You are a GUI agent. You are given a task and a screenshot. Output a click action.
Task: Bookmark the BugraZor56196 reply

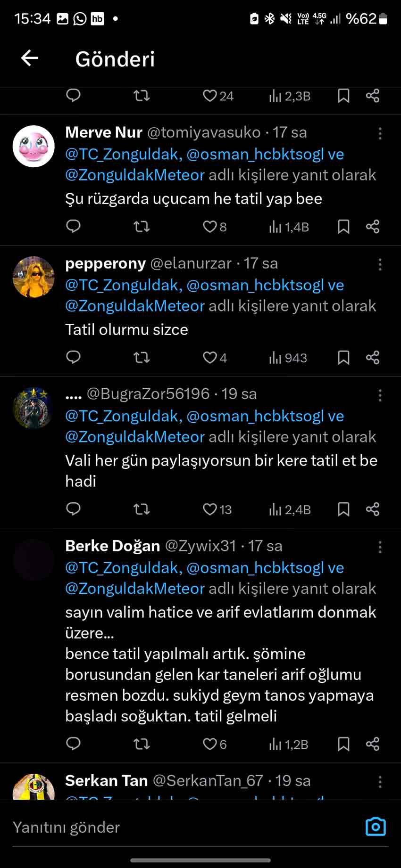click(343, 509)
